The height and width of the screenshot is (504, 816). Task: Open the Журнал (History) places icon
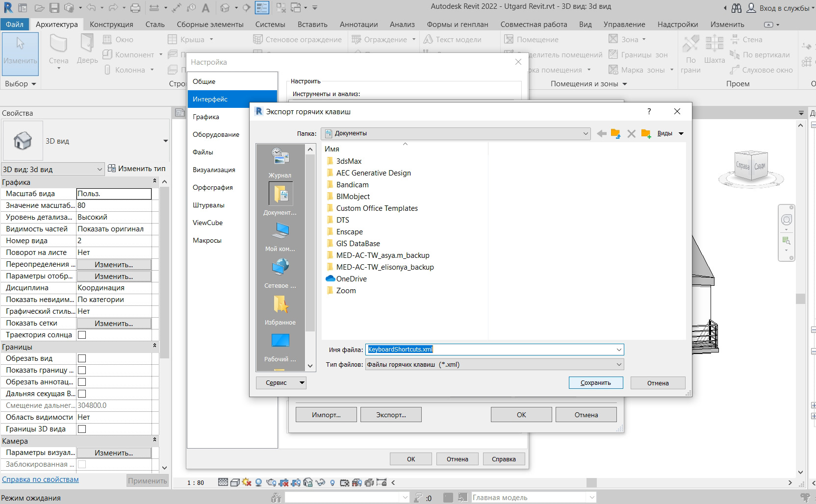280,162
